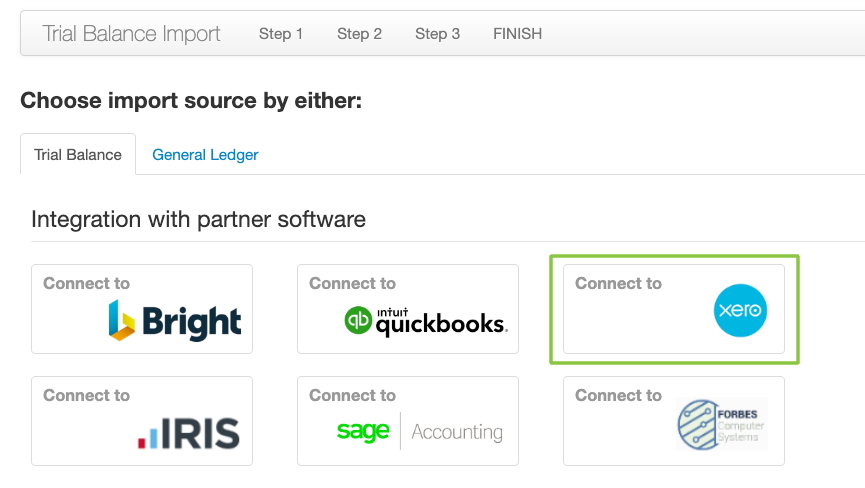Click the Bright logo
The width and height of the screenshot is (865, 488).
(x=175, y=320)
